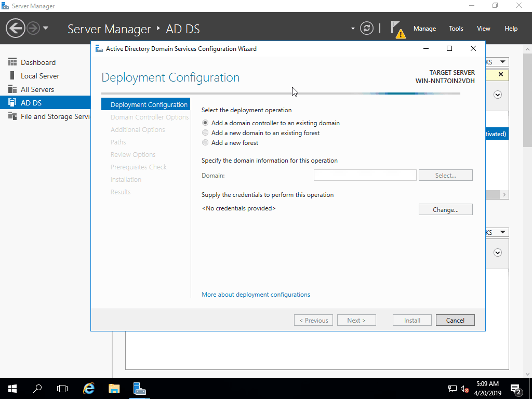Open the Windows Start menu
532x399 pixels.
click(x=12, y=389)
